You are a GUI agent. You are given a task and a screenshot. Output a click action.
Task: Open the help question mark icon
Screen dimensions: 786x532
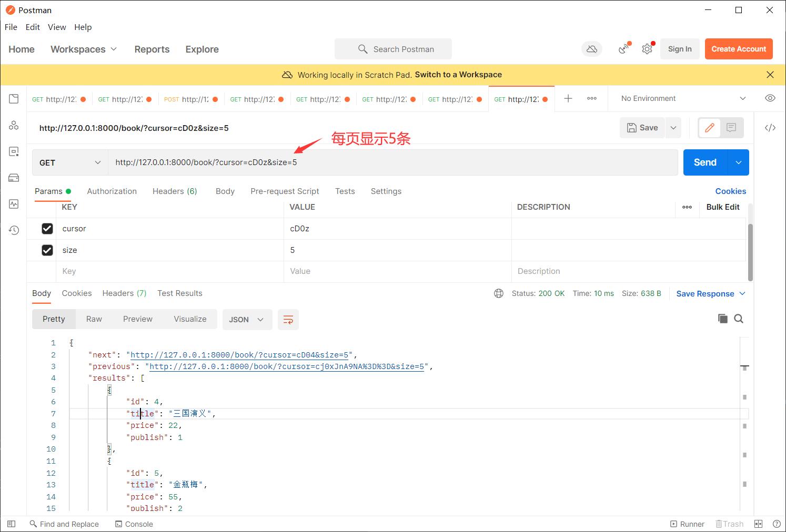(x=777, y=524)
